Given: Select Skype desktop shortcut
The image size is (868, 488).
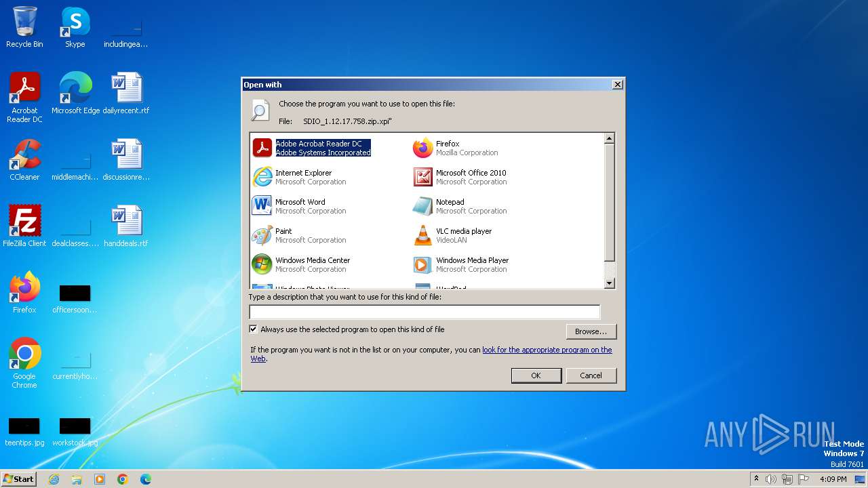Looking at the screenshot, I should click(x=75, y=27).
